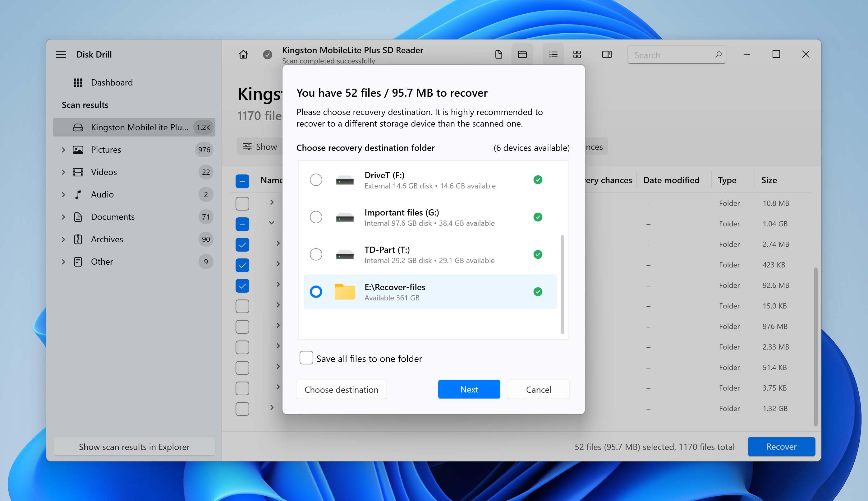Click the scan completed checkmark icon
Viewport: 868px width, 501px height.
click(267, 54)
